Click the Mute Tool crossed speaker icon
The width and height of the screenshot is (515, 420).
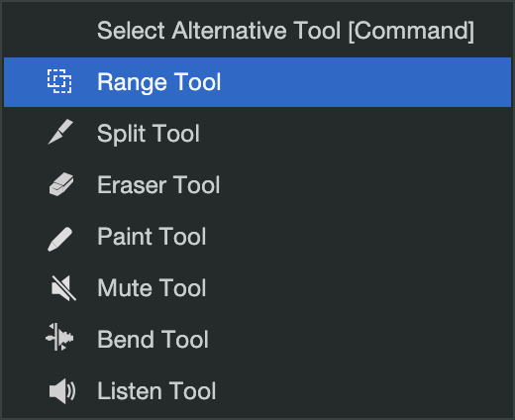[63, 288]
